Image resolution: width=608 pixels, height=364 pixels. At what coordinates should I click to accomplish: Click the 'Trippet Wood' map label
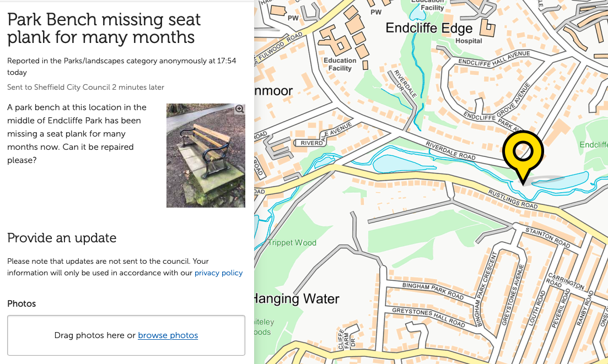pos(292,243)
